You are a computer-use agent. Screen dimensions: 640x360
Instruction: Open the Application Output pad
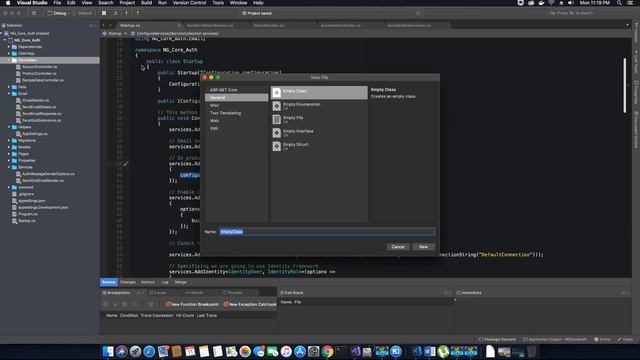[x=555, y=340]
